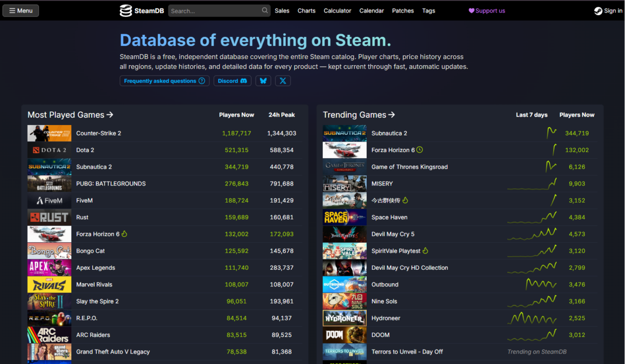
Task: Open Frequently asked questions link
Action: point(165,81)
